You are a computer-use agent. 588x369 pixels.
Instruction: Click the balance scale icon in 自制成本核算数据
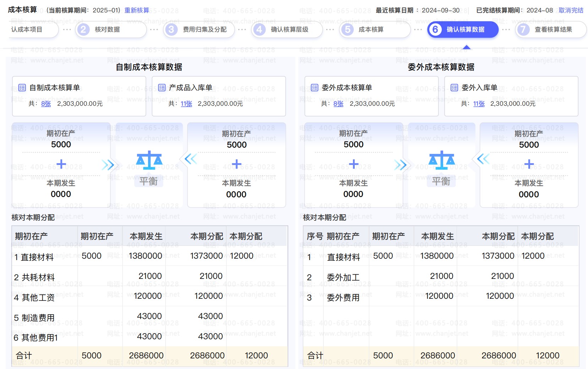pyautogui.click(x=149, y=160)
